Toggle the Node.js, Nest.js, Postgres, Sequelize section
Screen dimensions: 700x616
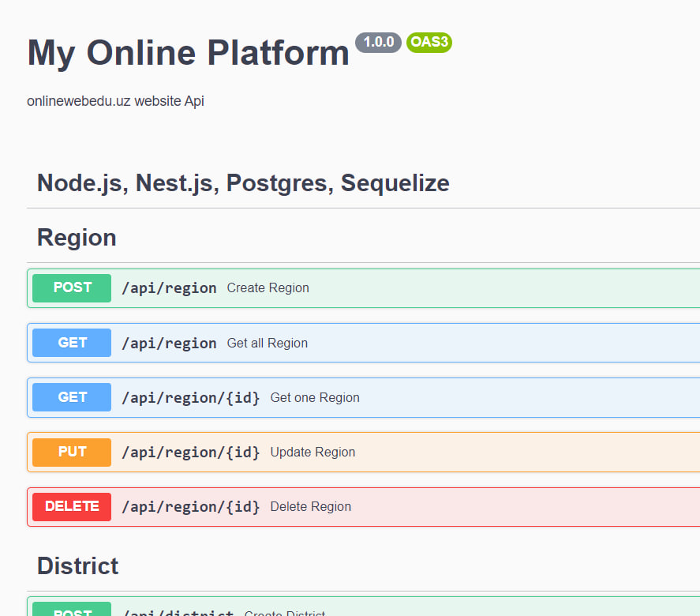click(243, 183)
